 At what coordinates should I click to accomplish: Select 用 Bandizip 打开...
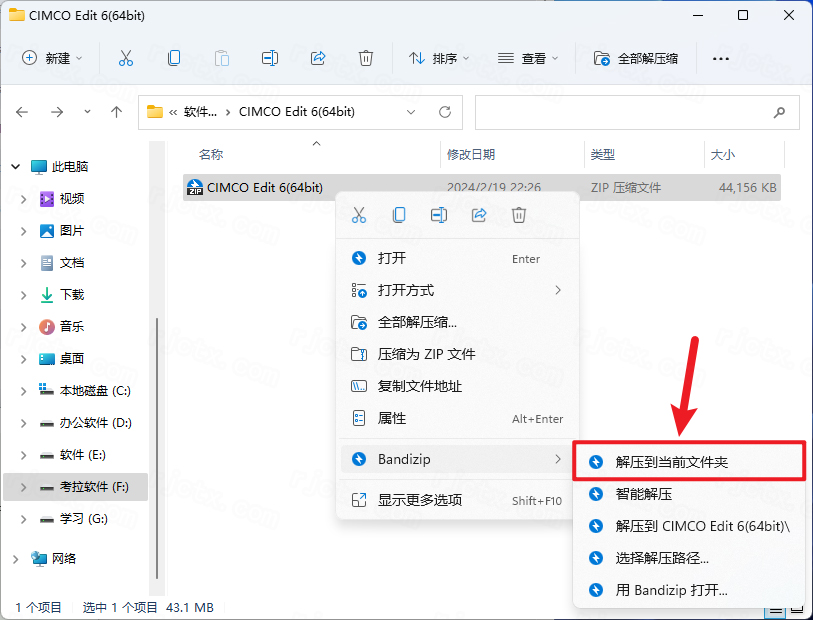[689, 590]
